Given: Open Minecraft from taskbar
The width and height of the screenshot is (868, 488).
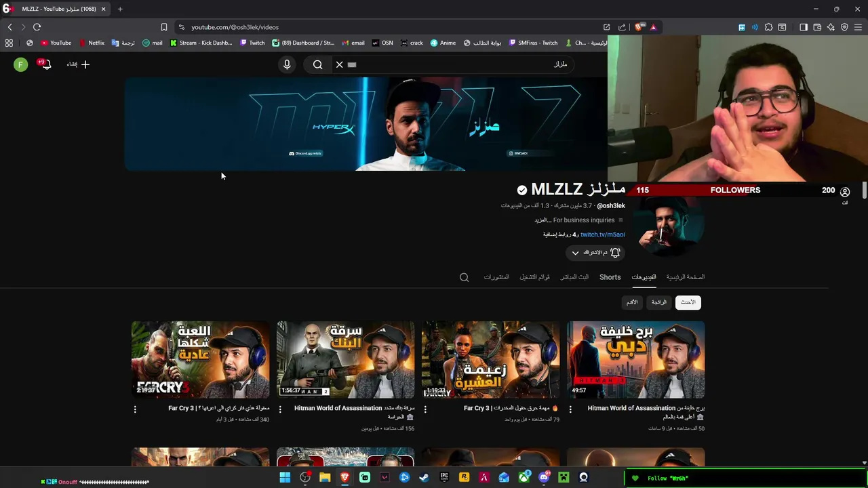Looking at the screenshot, I should coord(564,478).
